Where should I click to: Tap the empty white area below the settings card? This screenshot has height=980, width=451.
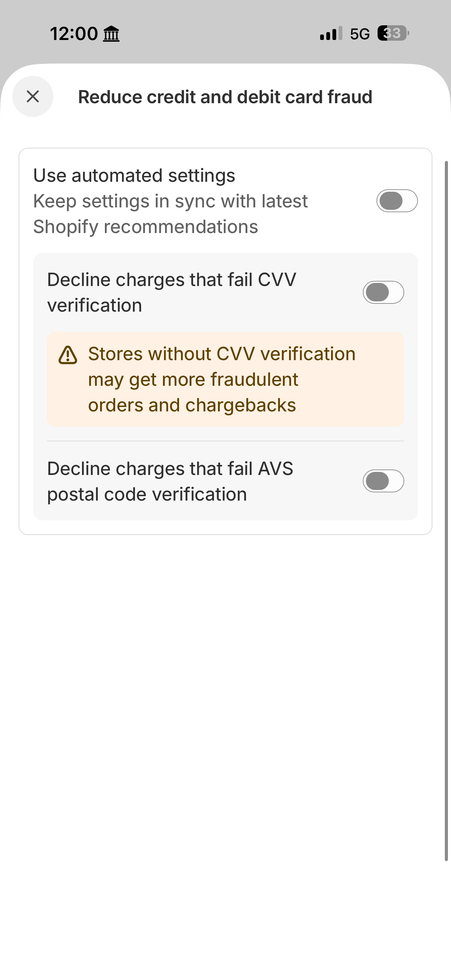pos(225,723)
